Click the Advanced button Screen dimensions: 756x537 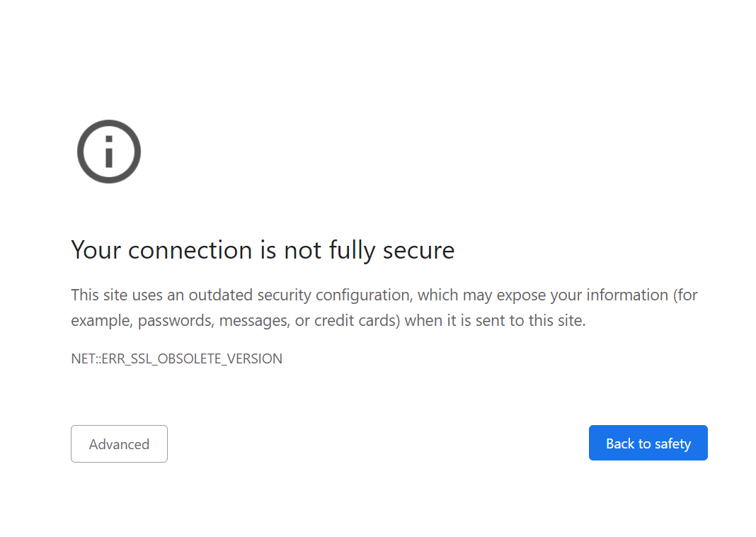click(x=119, y=444)
